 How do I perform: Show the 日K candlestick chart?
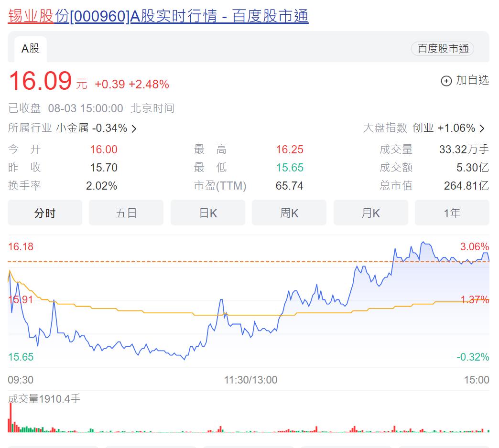click(x=208, y=213)
